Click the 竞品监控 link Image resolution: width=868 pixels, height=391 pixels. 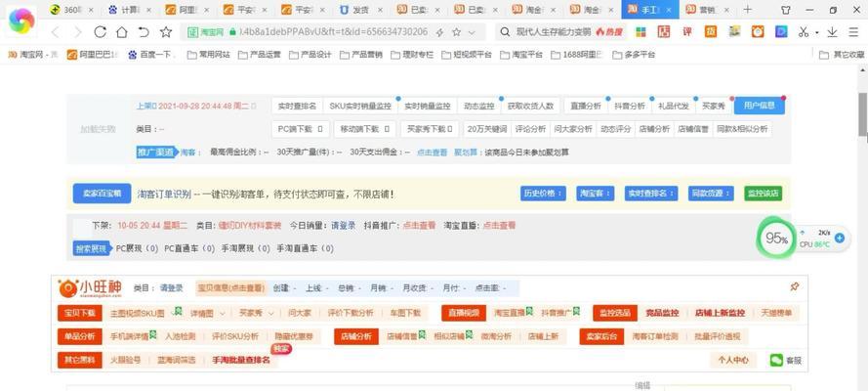[x=662, y=313]
